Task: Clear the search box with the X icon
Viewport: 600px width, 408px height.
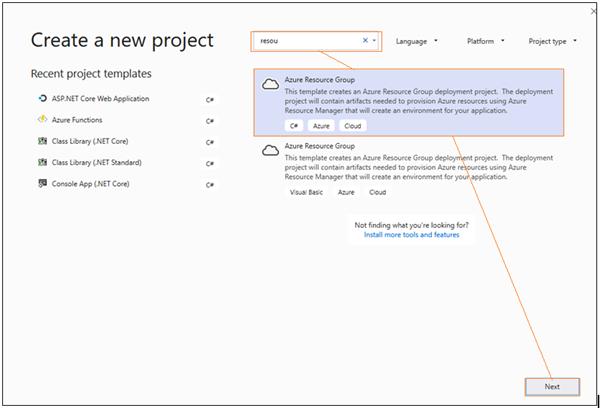Action: (365, 41)
